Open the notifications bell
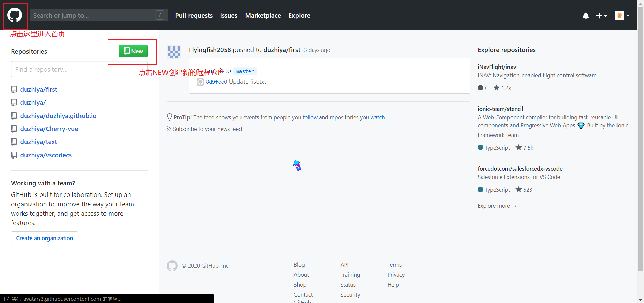Viewport: 644px width, 303px height. click(586, 16)
